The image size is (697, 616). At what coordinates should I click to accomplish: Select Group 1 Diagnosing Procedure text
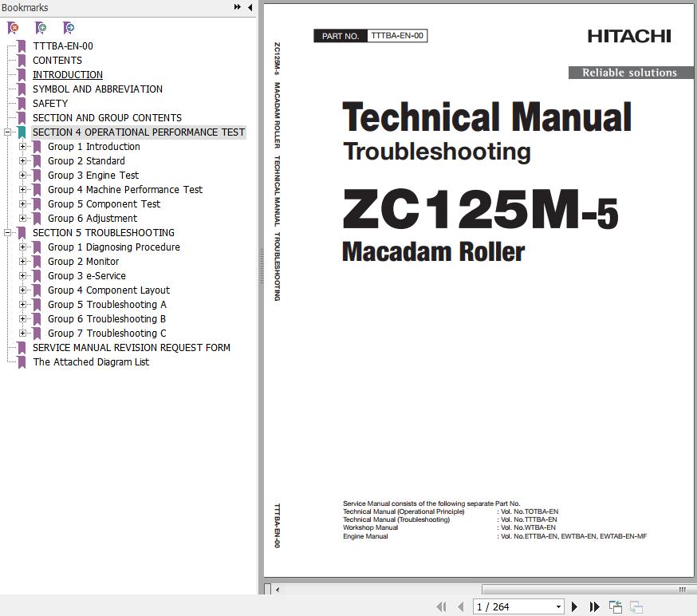pyautogui.click(x=114, y=247)
